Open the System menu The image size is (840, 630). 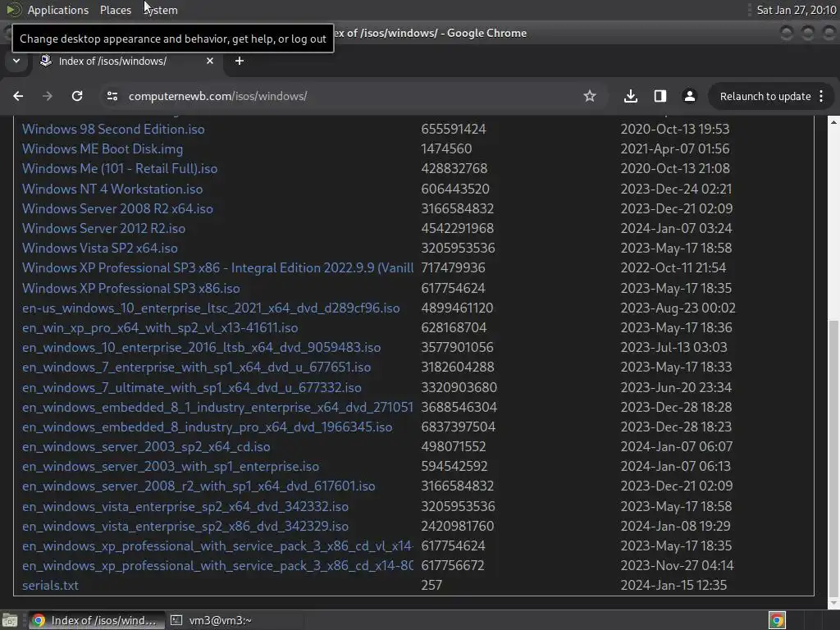(x=161, y=10)
